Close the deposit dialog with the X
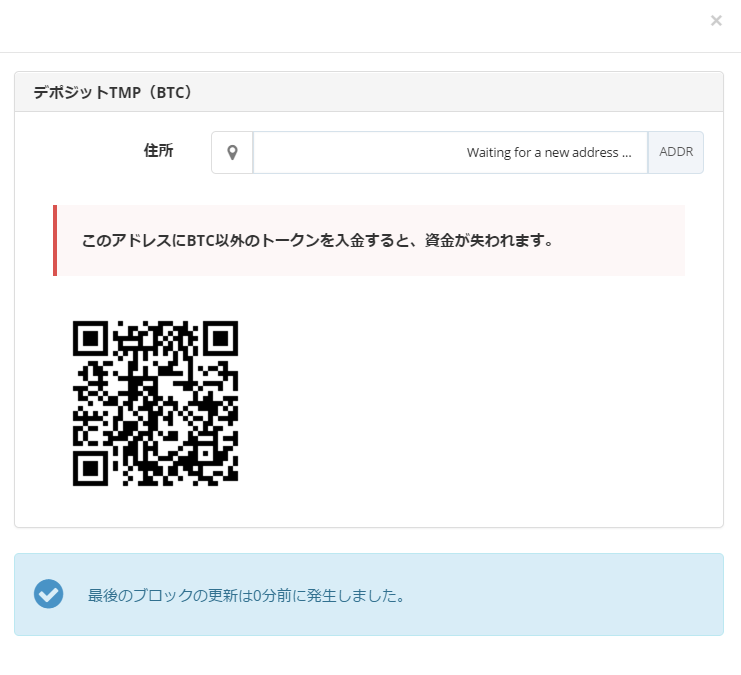 pyautogui.click(x=716, y=21)
